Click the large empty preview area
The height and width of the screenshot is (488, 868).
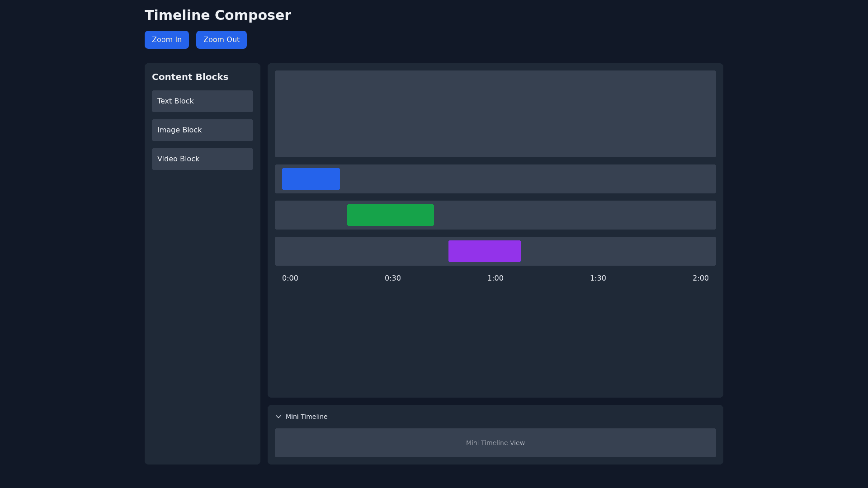[495, 114]
